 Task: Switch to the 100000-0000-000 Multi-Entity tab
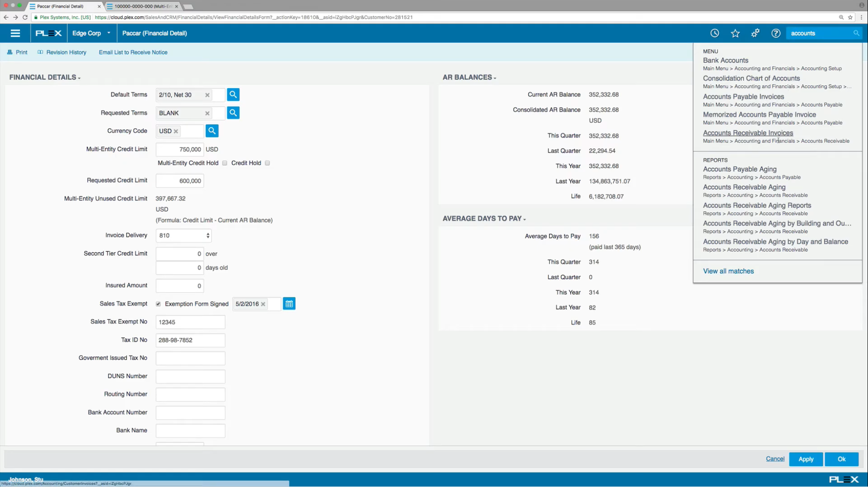point(139,7)
